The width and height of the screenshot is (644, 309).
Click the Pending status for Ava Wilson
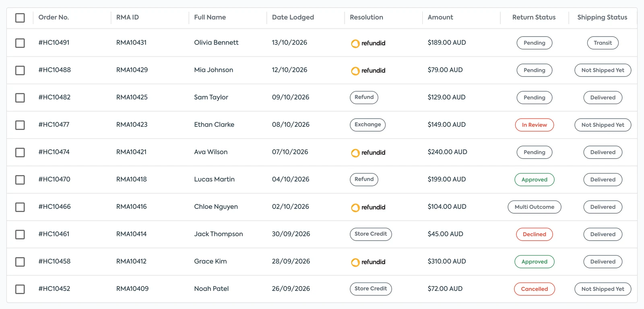click(x=534, y=152)
